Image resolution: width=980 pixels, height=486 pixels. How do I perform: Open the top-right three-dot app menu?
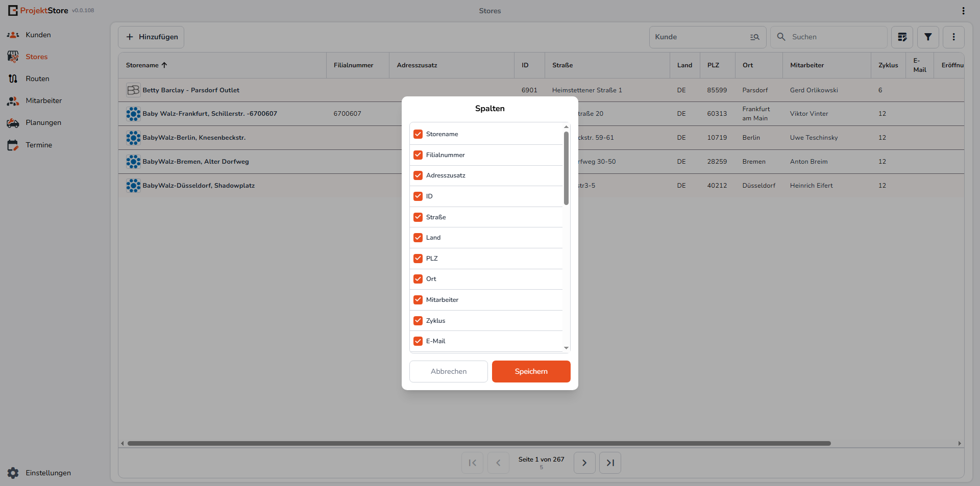point(963,11)
